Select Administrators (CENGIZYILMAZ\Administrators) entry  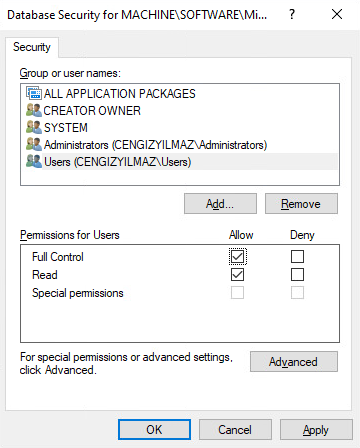click(155, 145)
